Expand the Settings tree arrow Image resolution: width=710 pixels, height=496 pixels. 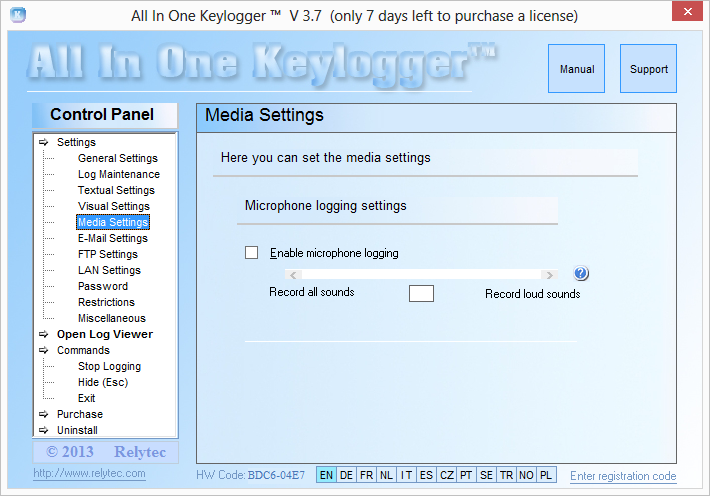(43, 142)
